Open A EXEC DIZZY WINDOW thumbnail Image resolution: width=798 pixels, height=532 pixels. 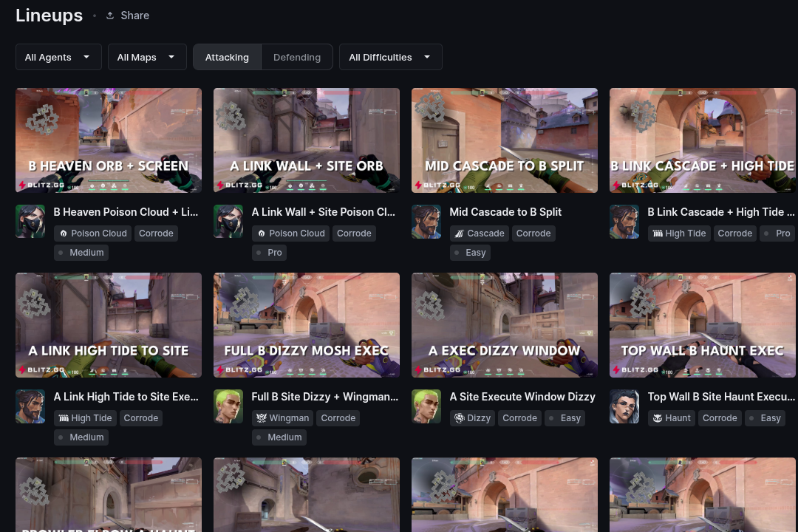pos(505,325)
